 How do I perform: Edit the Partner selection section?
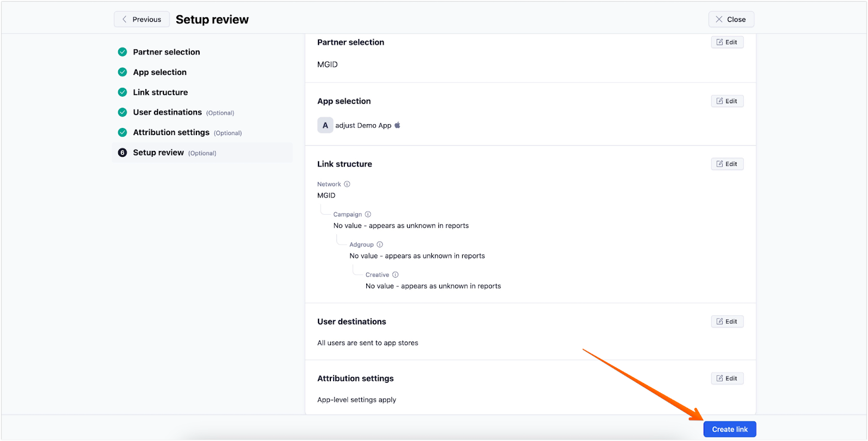tap(727, 42)
